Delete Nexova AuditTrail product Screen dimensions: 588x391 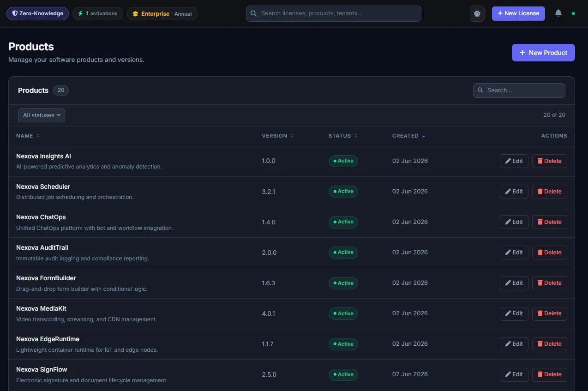pos(550,253)
